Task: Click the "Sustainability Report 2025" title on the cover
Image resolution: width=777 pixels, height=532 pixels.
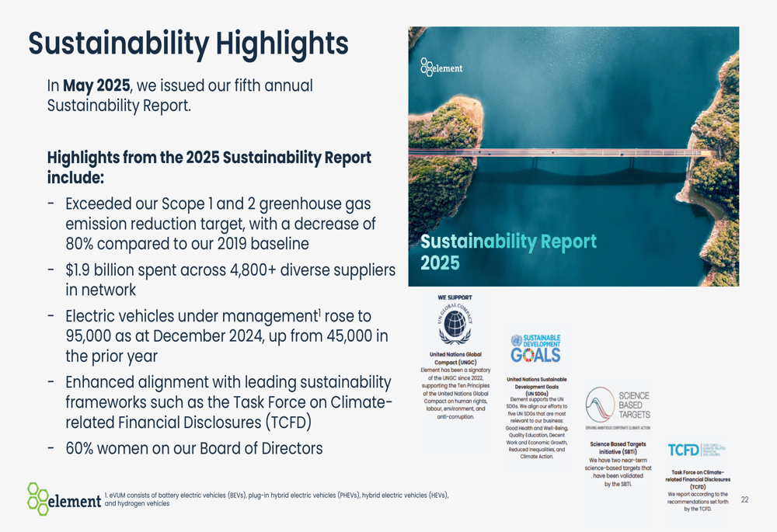Action: point(508,252)
